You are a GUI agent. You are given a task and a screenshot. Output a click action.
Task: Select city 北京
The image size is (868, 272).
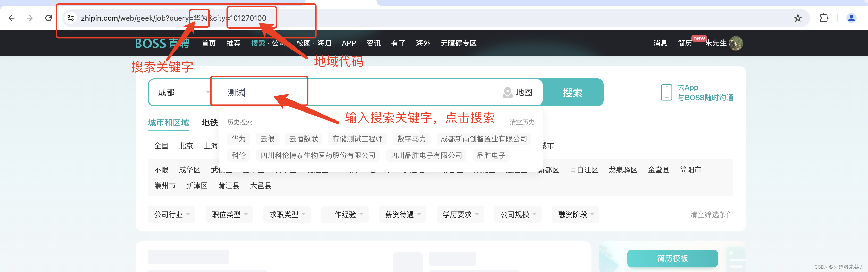[x=186, y=146]
